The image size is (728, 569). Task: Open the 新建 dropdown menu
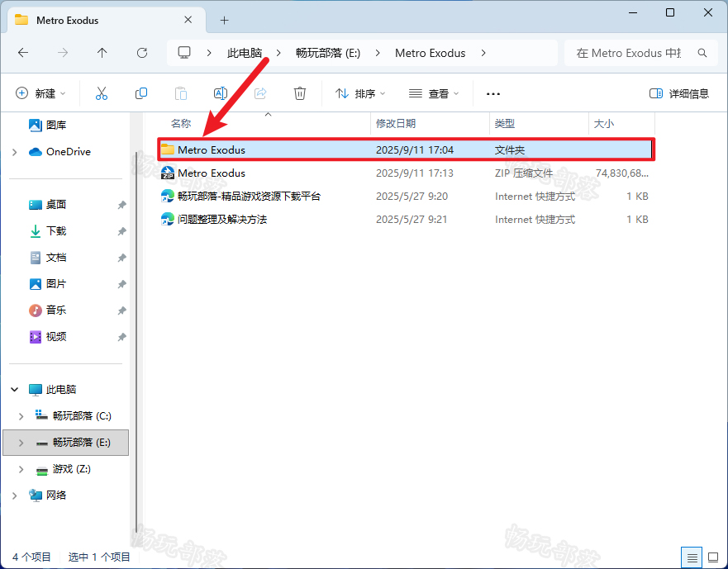point(40,93)
